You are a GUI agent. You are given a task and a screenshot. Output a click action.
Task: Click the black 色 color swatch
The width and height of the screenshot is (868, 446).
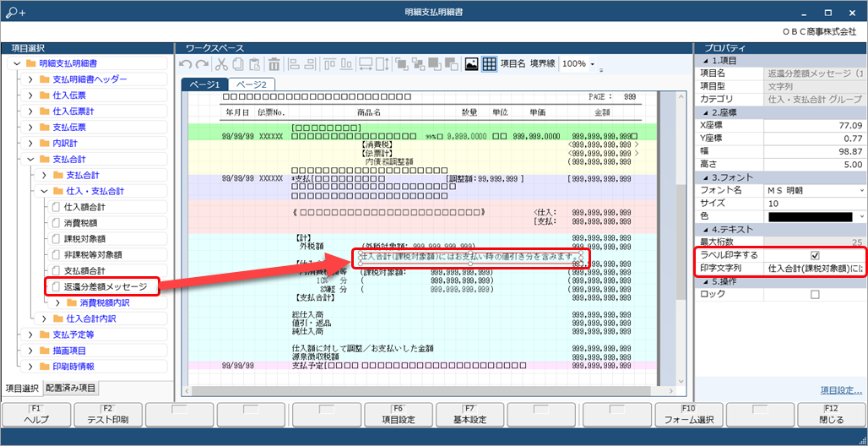click(810, 216)
